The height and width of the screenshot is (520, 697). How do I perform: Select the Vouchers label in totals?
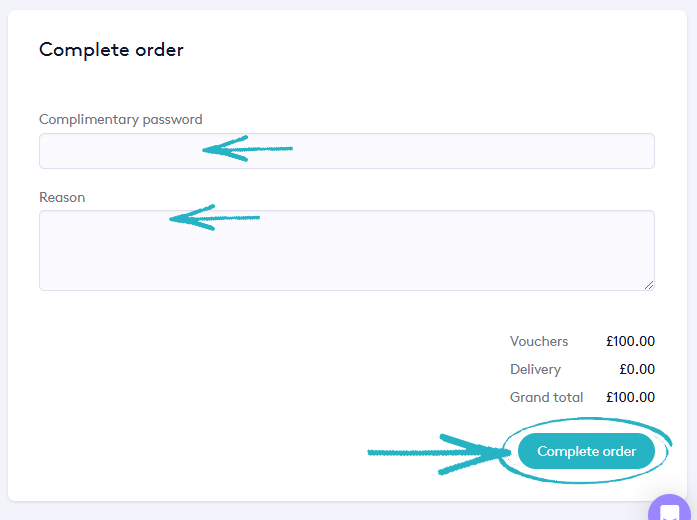click(538, 342)
